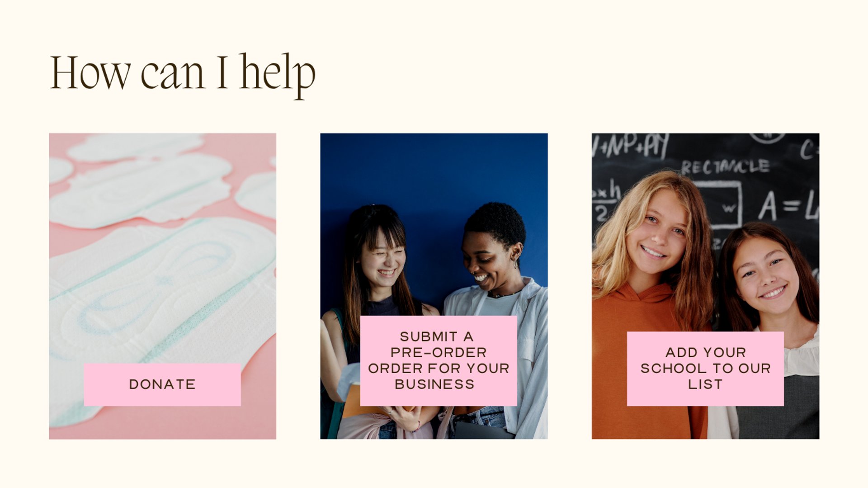Image resolution: width=868 pixels, height=488 pixels.
Task: Click the DONATE button
Action: [162, 384]
